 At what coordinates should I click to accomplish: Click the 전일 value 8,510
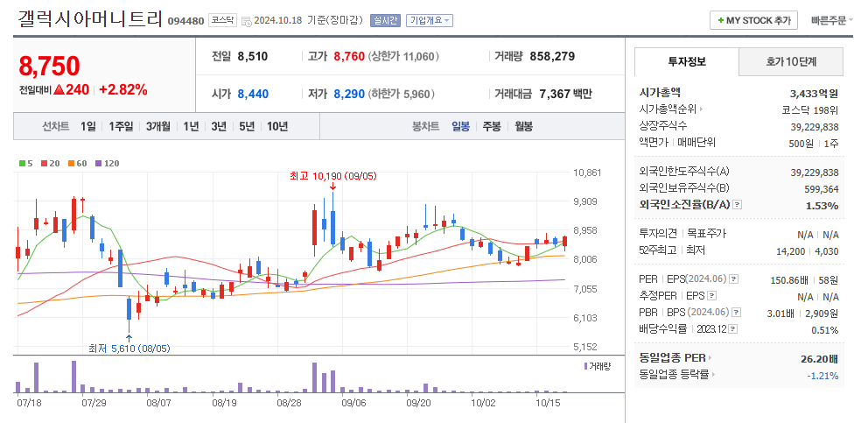(x=252, y=56)
